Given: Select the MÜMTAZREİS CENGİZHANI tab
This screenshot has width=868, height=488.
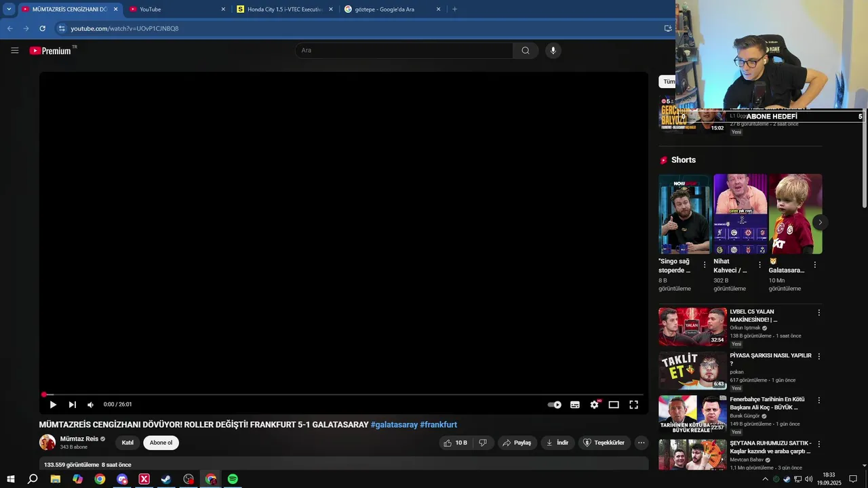Looking at the screenshot, I should 69,9.
